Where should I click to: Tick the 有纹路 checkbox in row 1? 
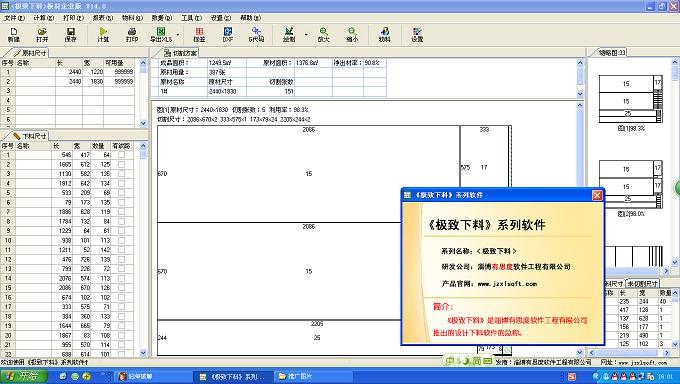121,154
